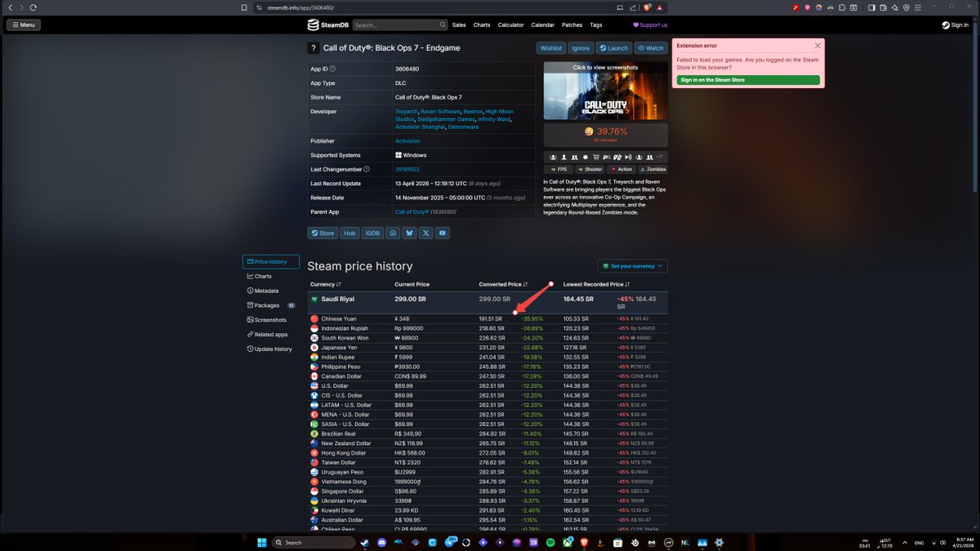Open the Raven Software developer link
Image resolution: width=980 pixels, height=551 pixels.
(440, 111)
